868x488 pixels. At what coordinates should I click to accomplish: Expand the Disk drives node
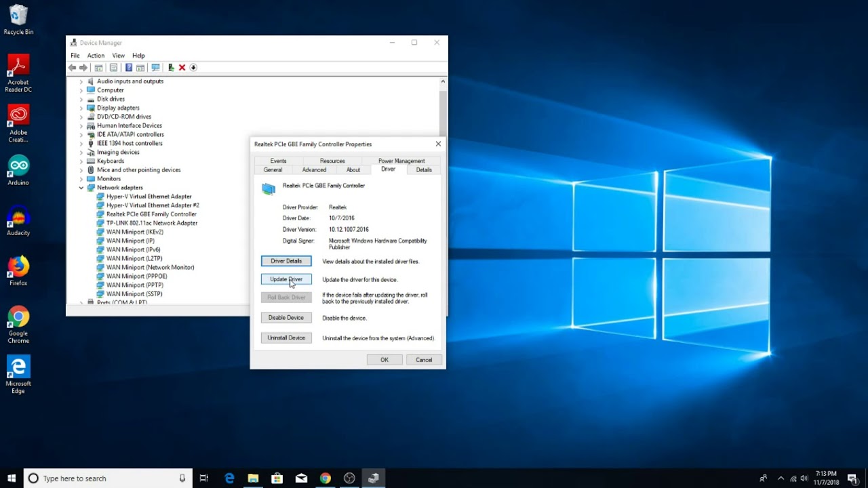[x=81, y=99]
